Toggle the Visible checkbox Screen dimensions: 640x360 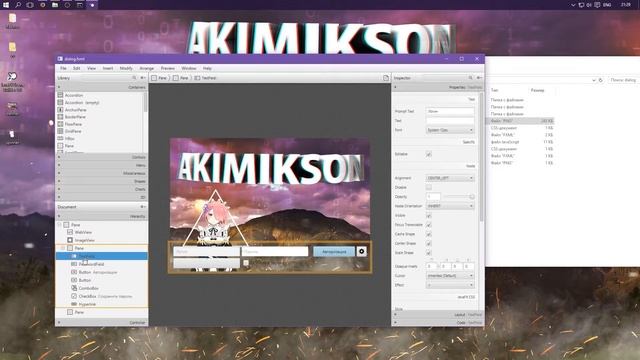tap(429, 216)
